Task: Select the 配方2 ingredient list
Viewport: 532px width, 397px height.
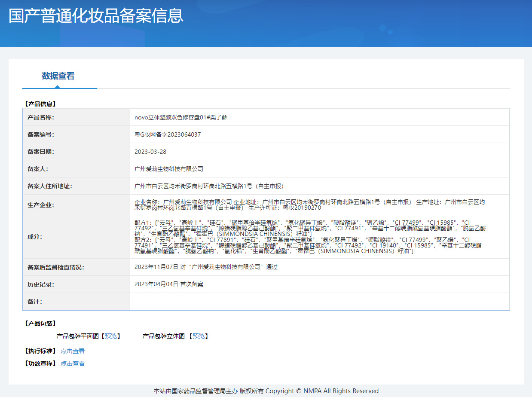Action: [x=308, y=245]
